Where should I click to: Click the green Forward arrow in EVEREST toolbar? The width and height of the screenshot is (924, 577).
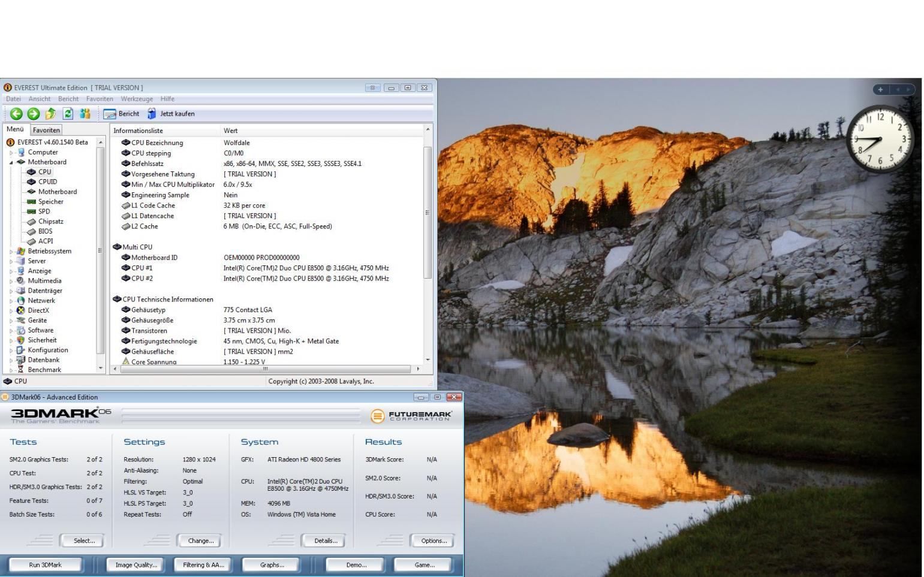(34, 114)
